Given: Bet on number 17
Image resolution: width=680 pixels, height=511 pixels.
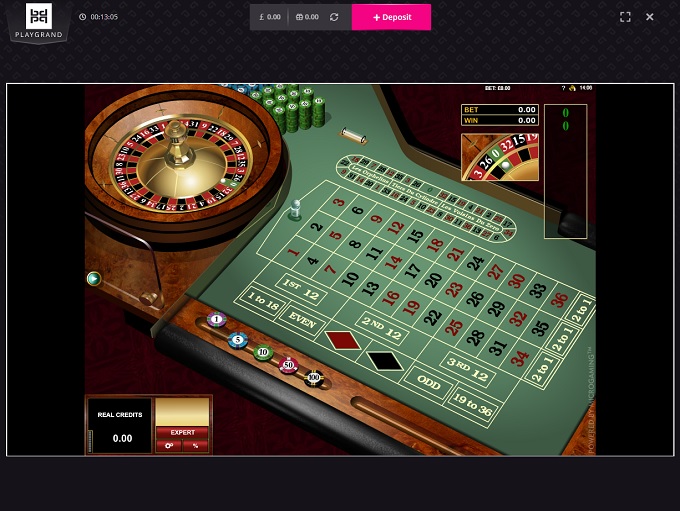Looking at the screenshot, I should (x=412, y=270).
